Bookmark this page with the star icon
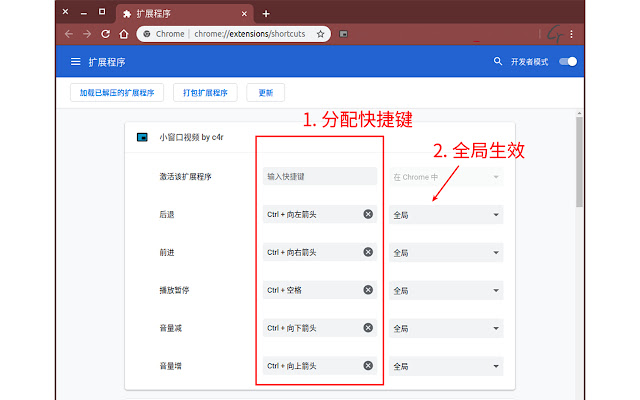 click(320, 33)
